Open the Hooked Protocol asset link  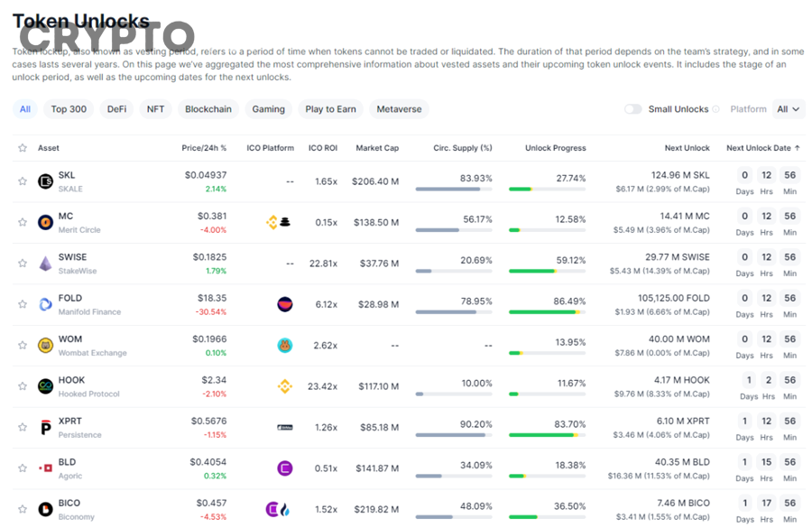88,394
